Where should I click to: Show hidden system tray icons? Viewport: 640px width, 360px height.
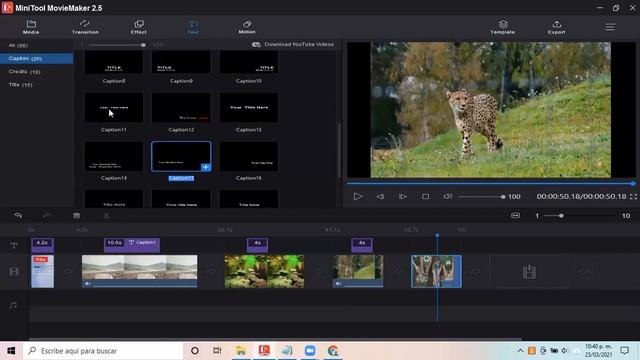(x=520, y=351)
